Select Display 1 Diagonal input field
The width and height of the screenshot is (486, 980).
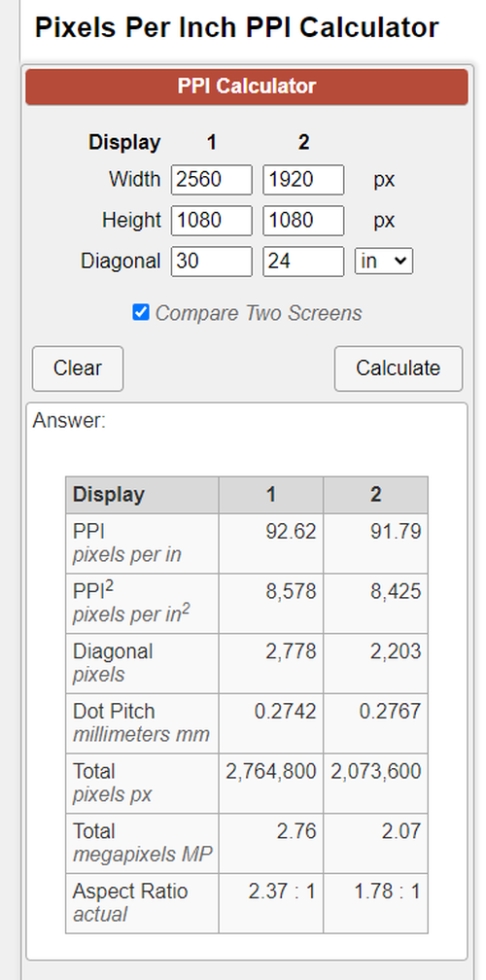[x=212, y=262]
